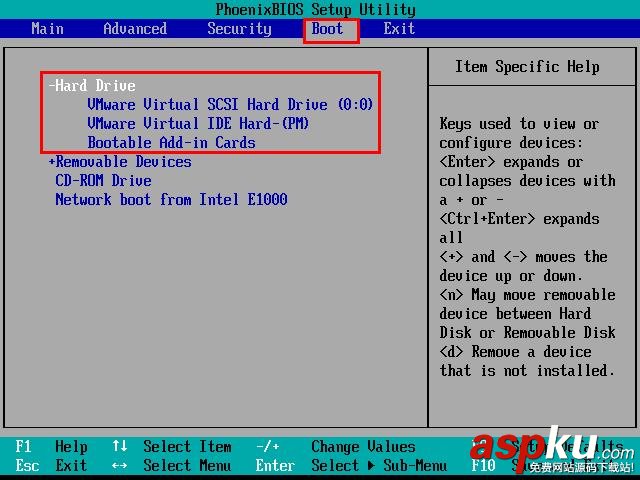Select VMware Virtual IDE Hard-(PM) entry
Image resolution: width=640 pixels, height=480 pixels.
click(198, 124)
